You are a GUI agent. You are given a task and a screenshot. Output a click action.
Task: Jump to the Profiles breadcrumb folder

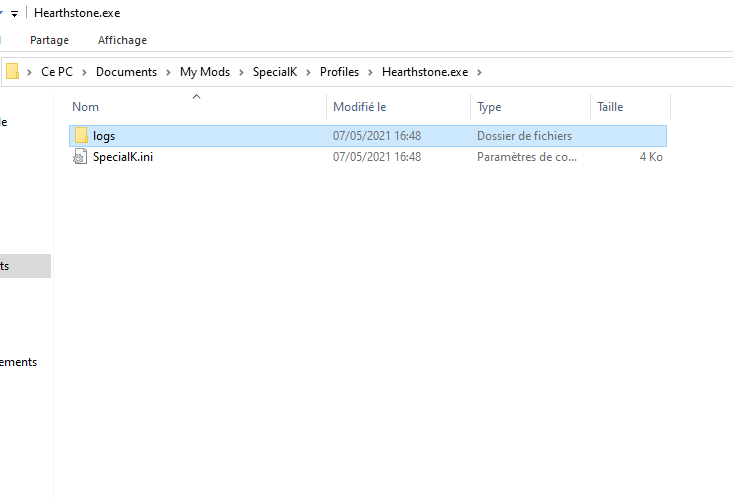tap(339, 72)
